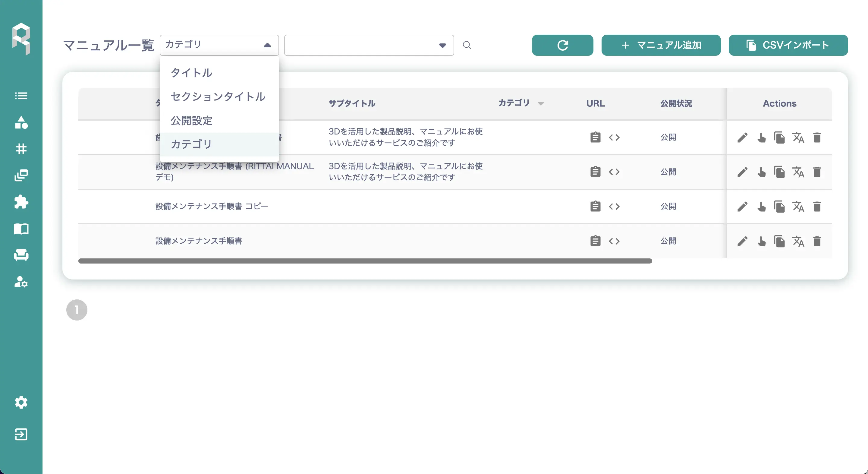The width and height of the screenshot is (868, 474).
Task: Delete the 設備メンテナンス手順書 コピー row
Action: coord(817,206)
